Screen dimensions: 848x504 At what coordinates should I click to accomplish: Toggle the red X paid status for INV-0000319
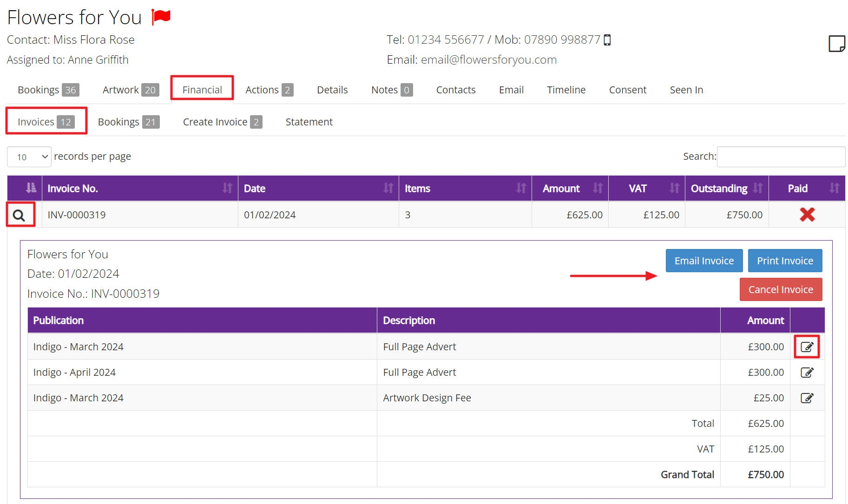[x=807, y=214]
